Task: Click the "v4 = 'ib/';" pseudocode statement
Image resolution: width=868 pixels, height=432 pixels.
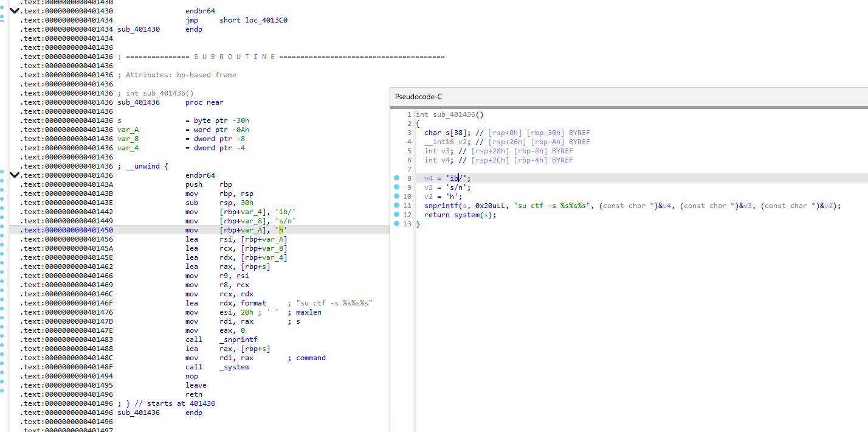Action: click(447, 178)
